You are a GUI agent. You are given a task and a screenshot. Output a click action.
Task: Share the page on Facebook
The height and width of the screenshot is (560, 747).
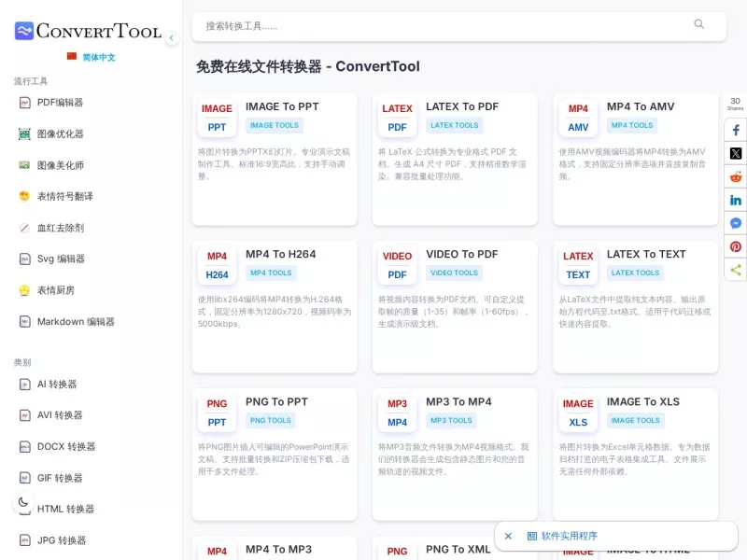[736, 130]
